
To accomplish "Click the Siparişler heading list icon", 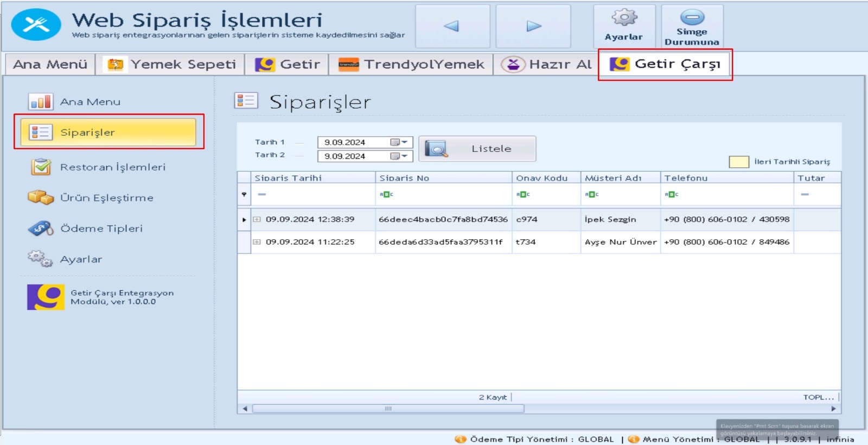I will pos(246,100).
